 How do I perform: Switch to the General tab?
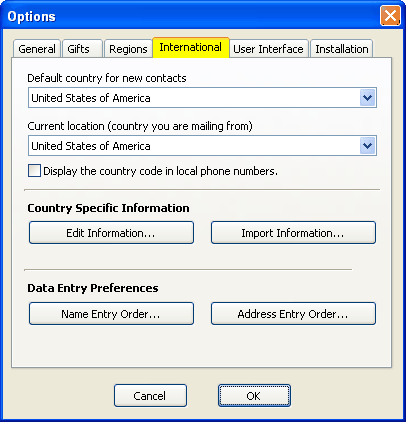(x=37, y=49)
